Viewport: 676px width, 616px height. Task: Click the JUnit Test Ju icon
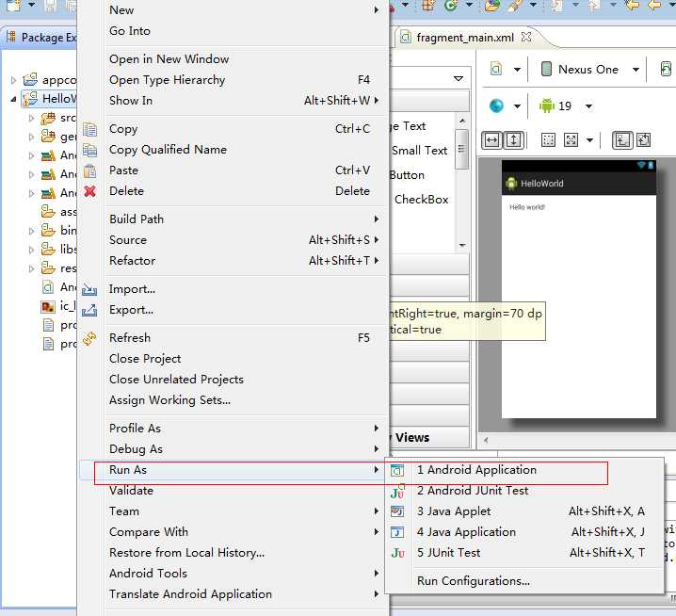(x=397, y=553)
